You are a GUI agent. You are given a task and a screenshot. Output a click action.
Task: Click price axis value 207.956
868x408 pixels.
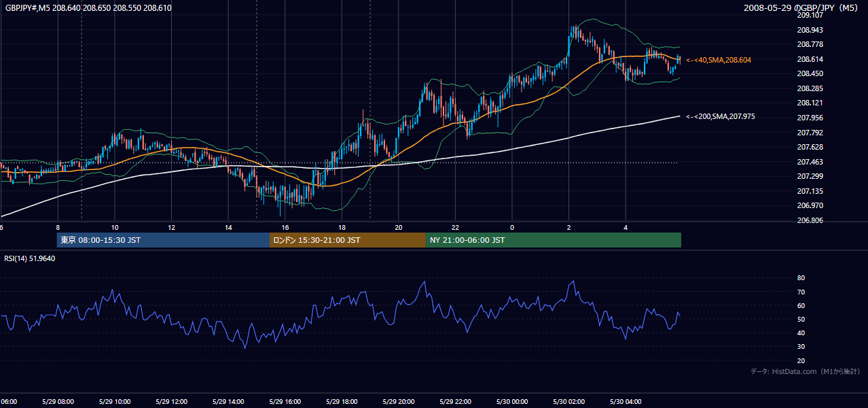click(x=810, y=118)
